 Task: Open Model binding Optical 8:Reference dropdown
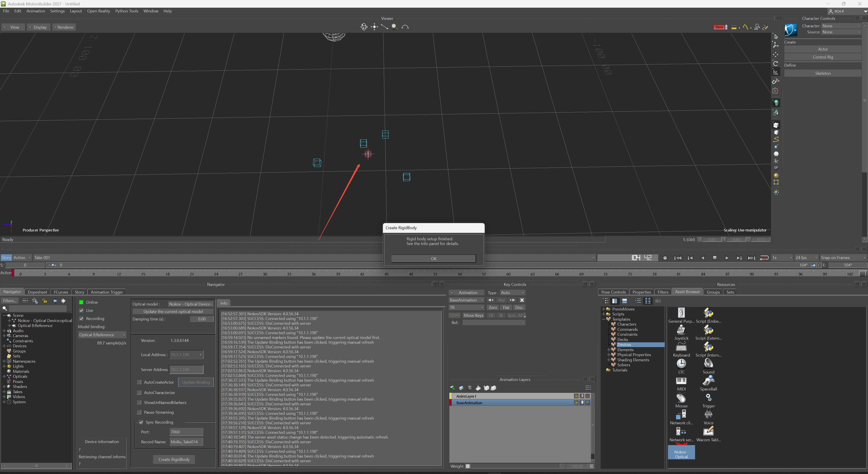coord(102,335)
